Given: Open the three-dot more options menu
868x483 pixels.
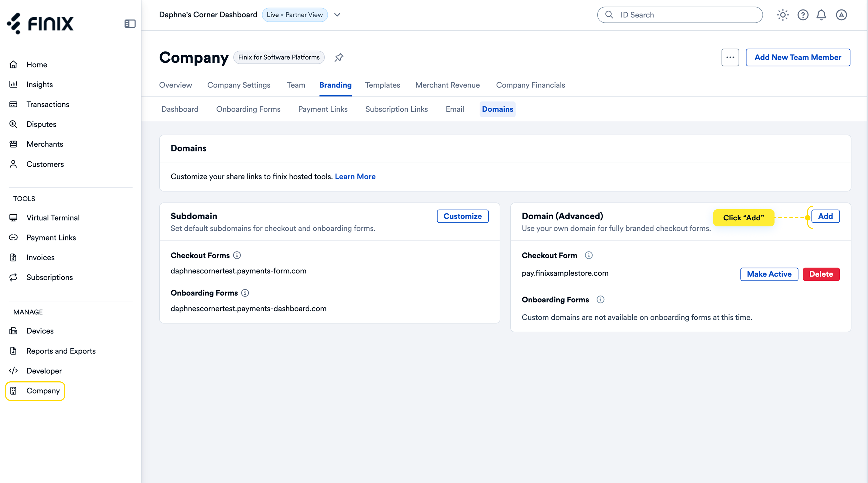Looking at the screenshot, I should (730, 57).
